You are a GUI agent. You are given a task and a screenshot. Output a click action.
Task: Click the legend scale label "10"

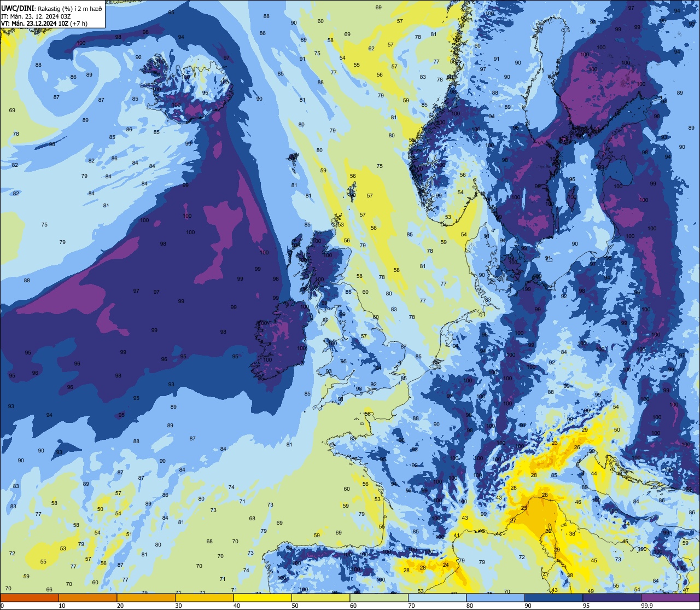pos(62,606)
